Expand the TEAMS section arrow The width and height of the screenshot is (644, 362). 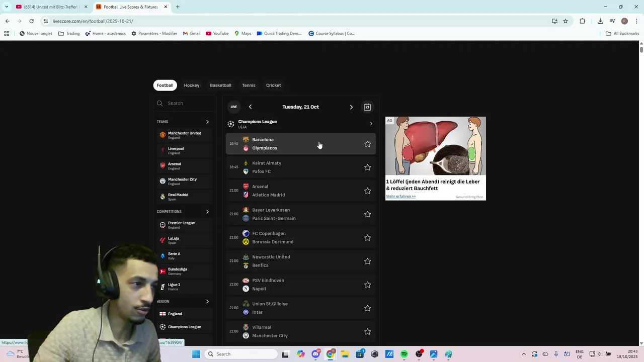pyautogui.click(x=207, y=122)
